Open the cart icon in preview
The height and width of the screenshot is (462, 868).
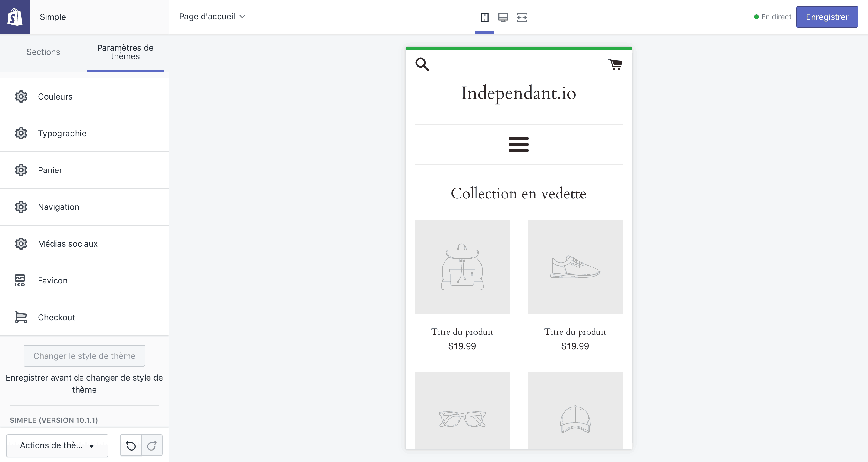615,64
